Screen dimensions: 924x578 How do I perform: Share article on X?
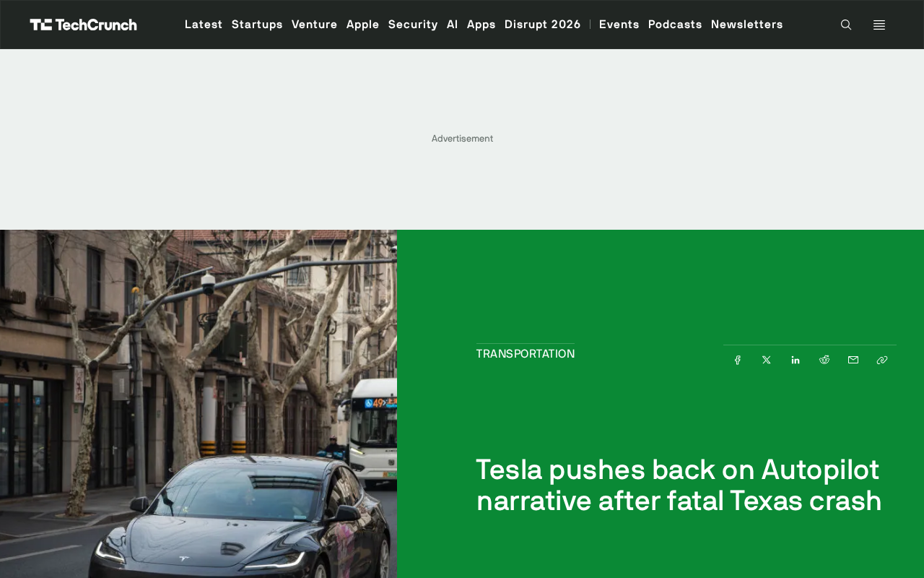pyautogui.click(x=767, y=360)
